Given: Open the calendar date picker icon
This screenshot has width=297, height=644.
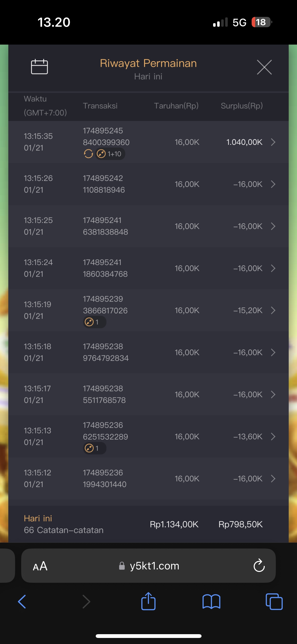Looking at the screenshot, I should click(39, 67).
